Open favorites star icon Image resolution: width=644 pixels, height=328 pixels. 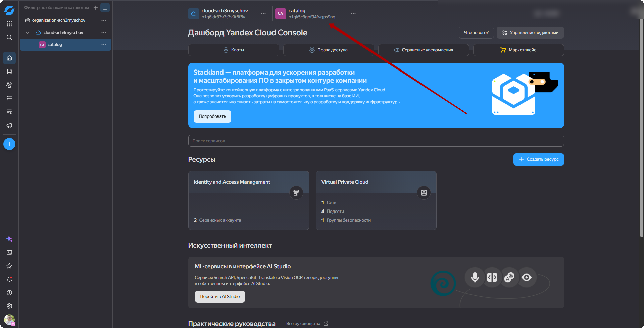(x=9, y=266)
